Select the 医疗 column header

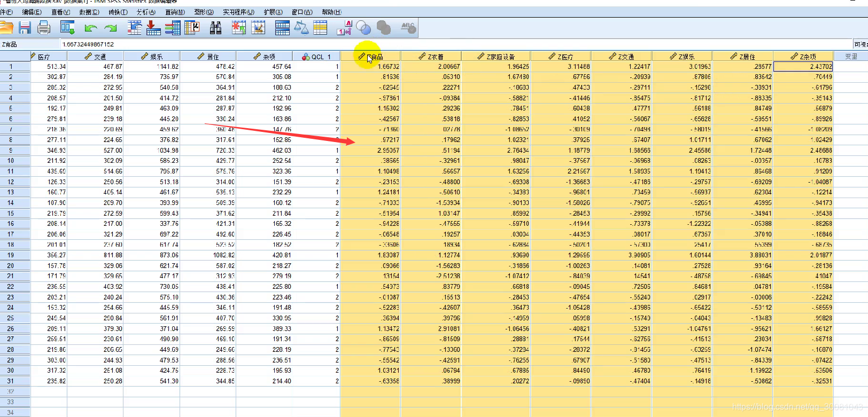49,56
